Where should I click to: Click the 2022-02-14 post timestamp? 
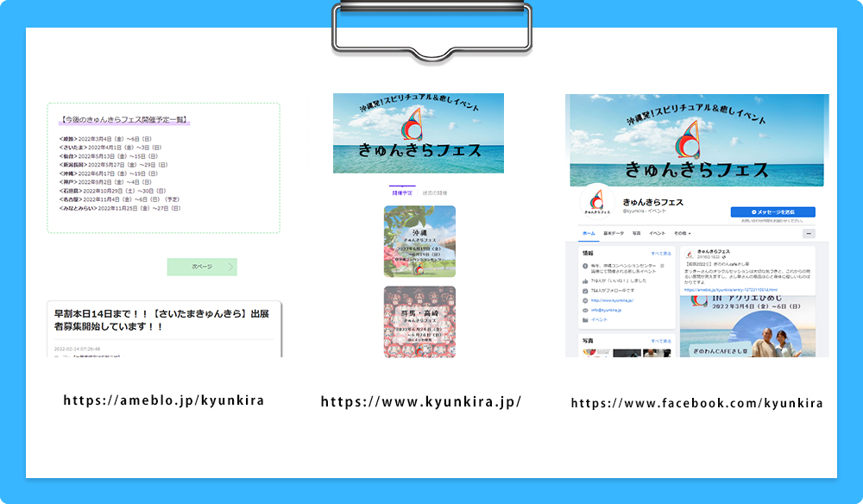[x=77, y=349]
